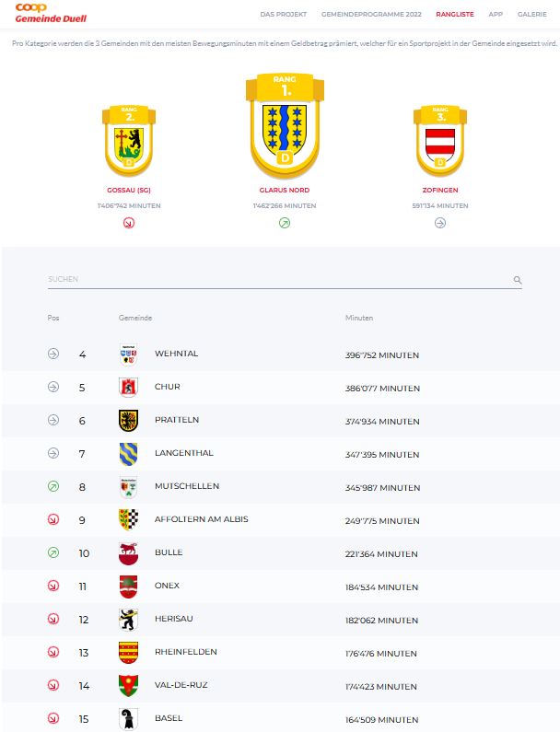Image resolution: width=560 pixels, height=732 pixels.
Task: Open Gemeindeprogramme 2022 in the navigation
Action: point(371,15)
